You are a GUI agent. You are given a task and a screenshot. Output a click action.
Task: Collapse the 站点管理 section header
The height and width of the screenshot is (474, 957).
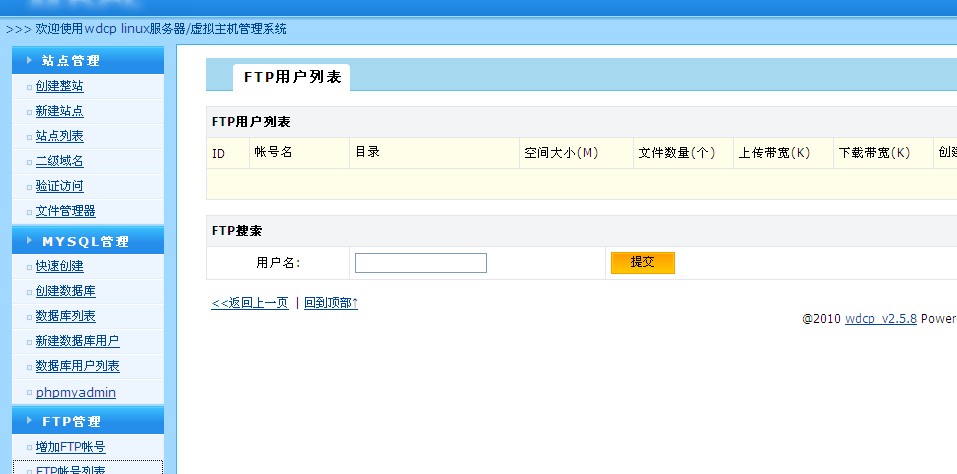86,60
